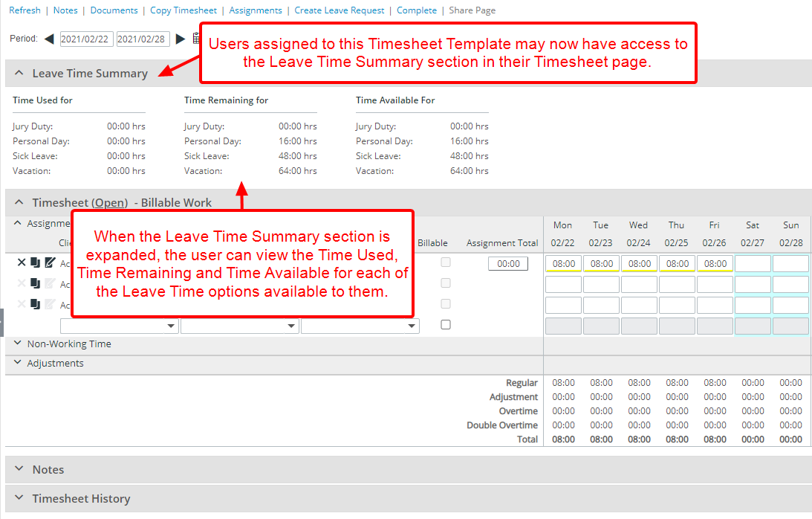Open Copy Timesheet from top menu

coord(183,10)
